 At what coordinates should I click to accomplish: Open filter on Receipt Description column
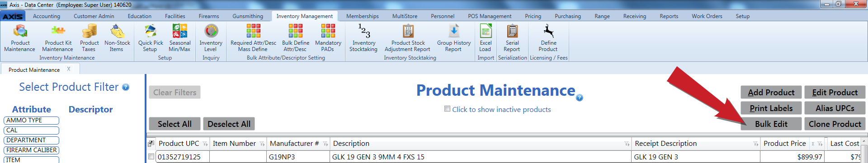click(x=755, y=144)
